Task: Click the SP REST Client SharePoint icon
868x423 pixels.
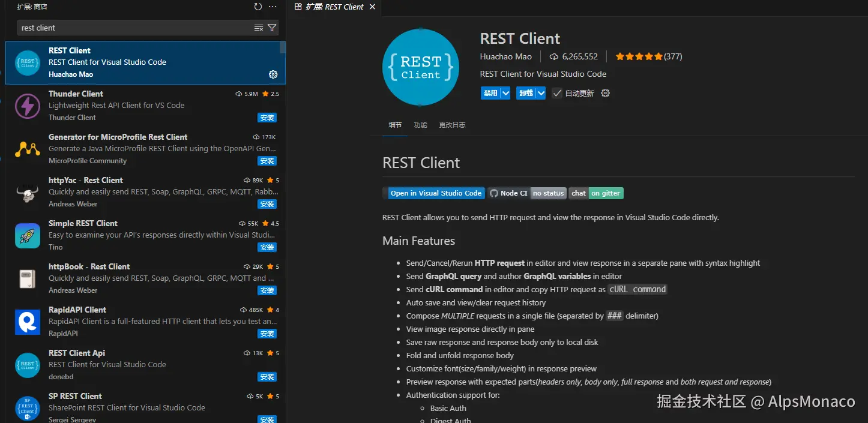Action: click(x=27, y=408)
